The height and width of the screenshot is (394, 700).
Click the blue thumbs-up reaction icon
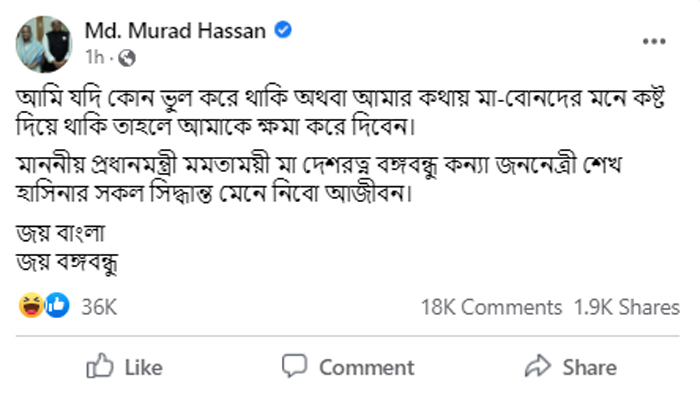57,306
